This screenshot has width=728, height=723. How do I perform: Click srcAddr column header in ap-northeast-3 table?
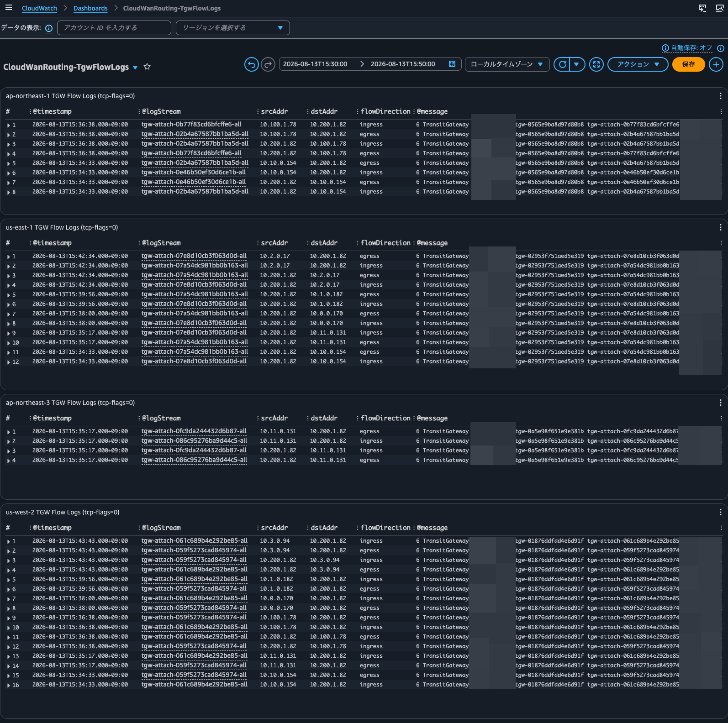point(274,418)
